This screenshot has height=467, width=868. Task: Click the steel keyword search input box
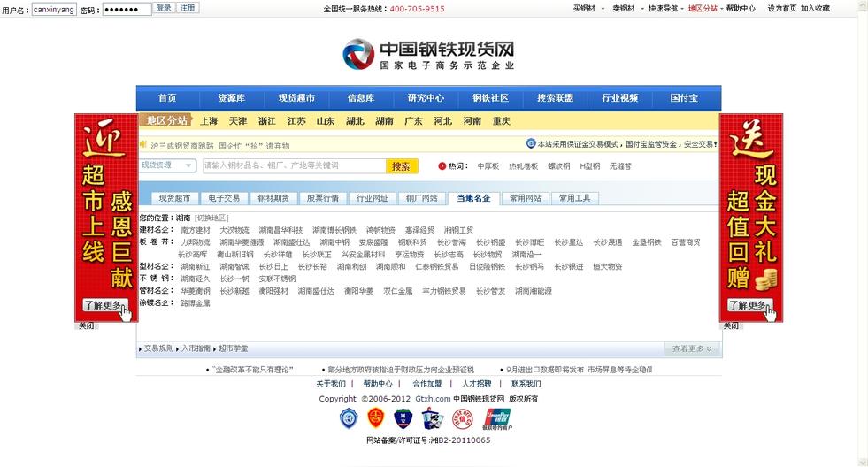click(295, 165)
